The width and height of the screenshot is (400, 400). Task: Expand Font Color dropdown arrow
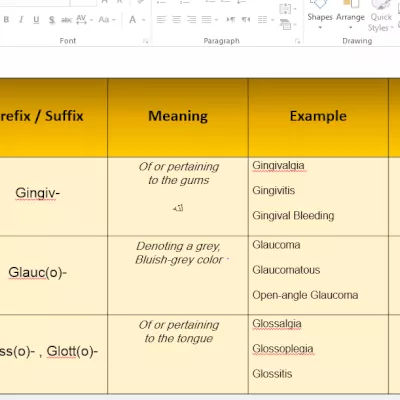coord(144,20)
